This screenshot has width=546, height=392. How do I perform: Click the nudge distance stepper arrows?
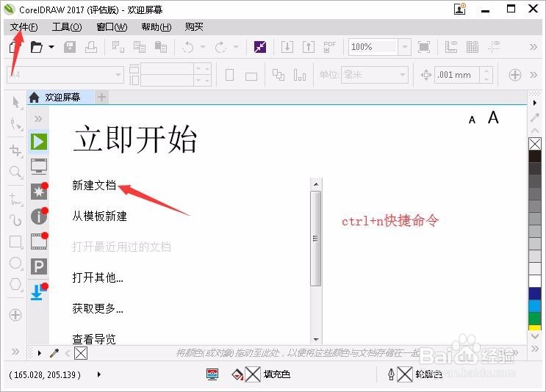coord(486,74)
